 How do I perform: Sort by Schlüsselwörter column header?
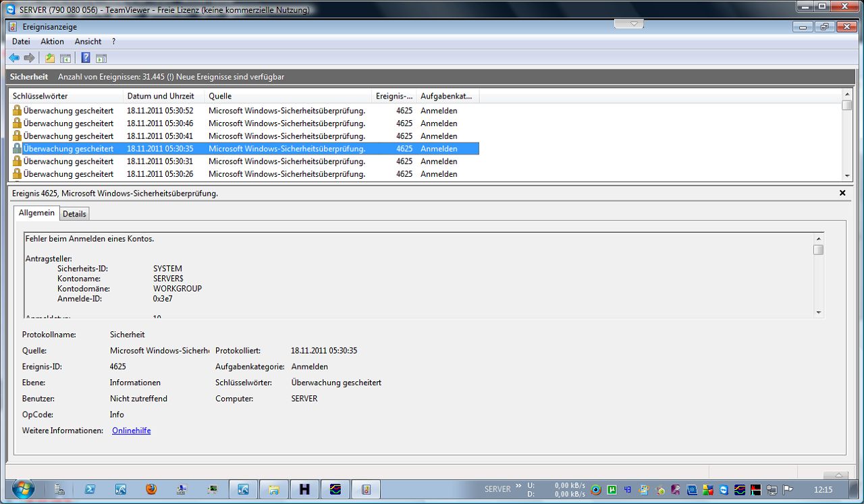(66, 96)
